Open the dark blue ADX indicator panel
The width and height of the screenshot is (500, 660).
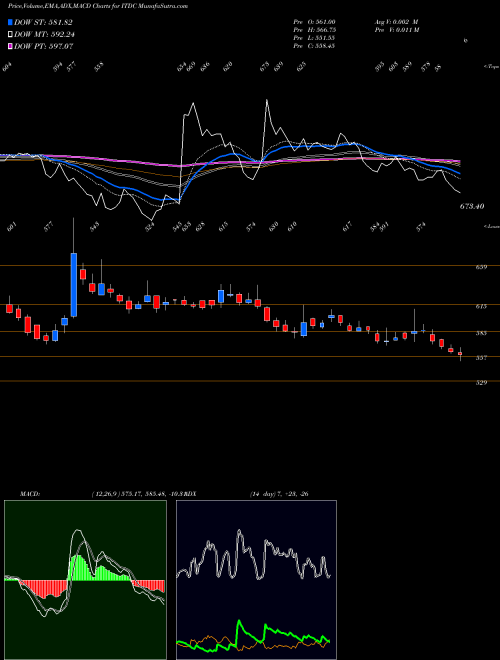(256, 580)
